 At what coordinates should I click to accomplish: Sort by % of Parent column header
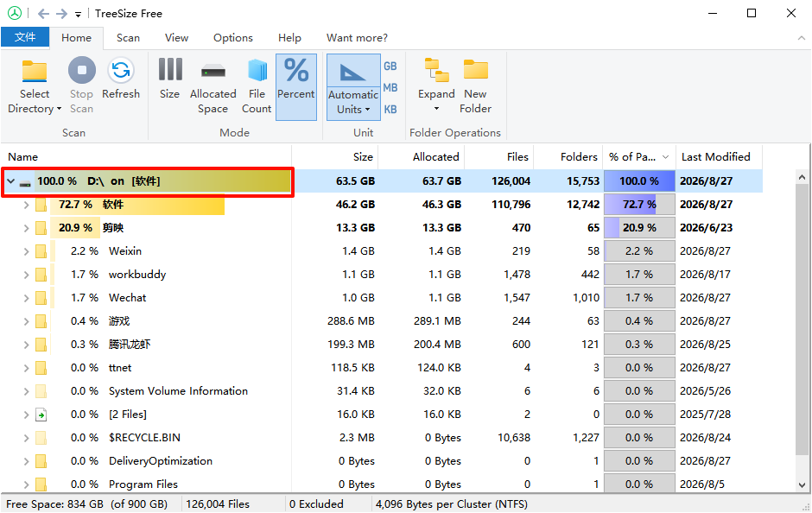[639, 157]
